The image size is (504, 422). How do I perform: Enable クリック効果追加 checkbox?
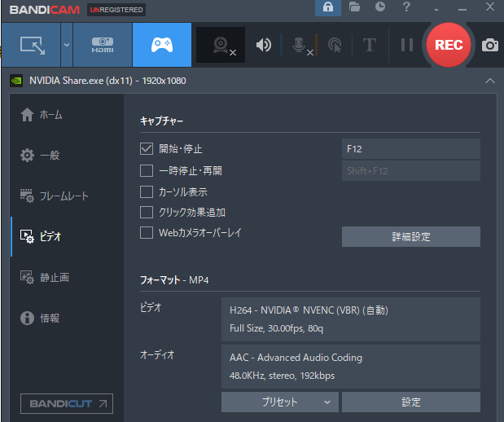(x=147, y=212)
